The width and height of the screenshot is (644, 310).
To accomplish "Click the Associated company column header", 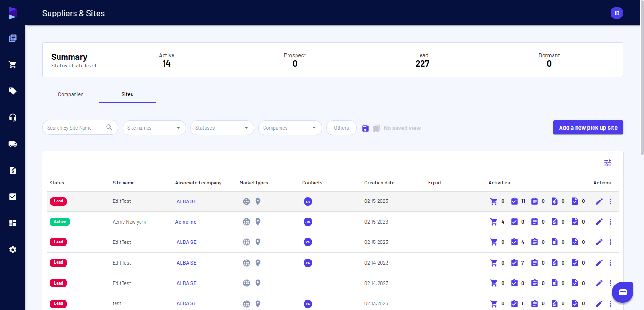I will coord(198,183).
